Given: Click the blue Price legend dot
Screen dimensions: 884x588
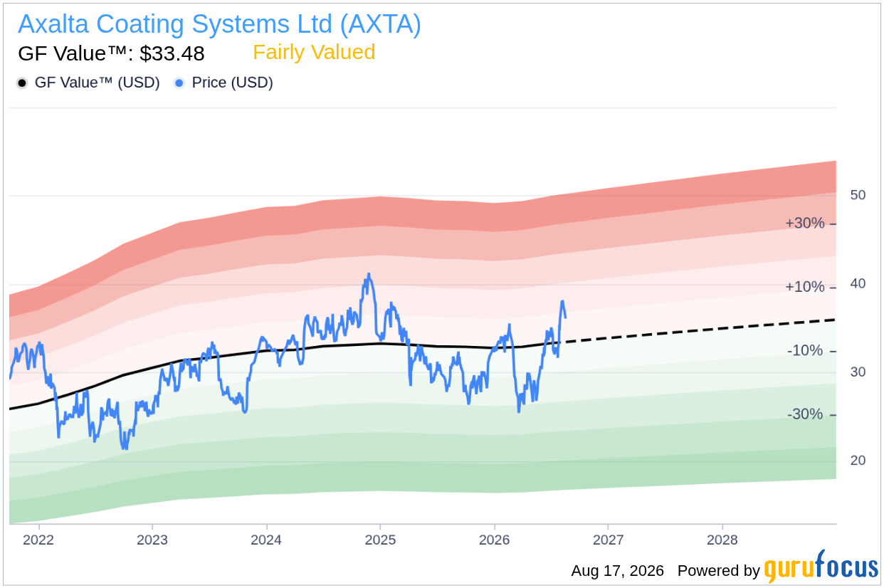Looking at the screenshot, I should coord(179,83).
